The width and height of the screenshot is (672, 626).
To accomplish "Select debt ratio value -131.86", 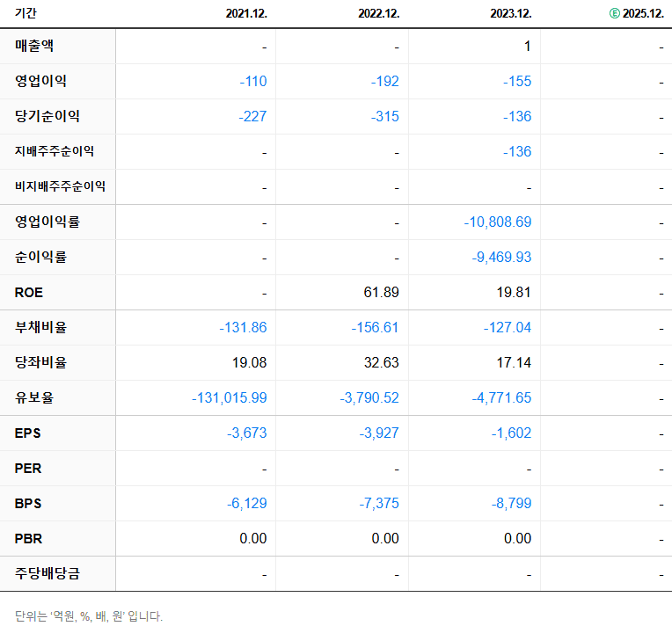I will click(x=243, y=327).
